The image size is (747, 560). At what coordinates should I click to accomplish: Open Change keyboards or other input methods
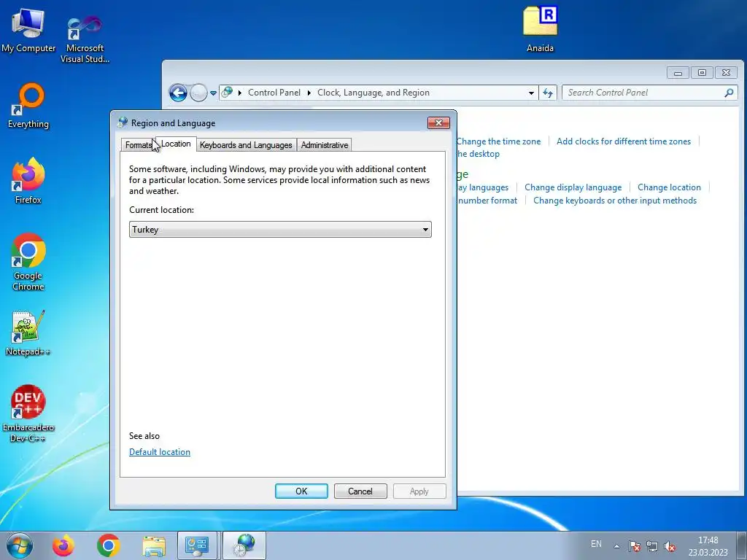pyautogui.click(x=615, y=201)
